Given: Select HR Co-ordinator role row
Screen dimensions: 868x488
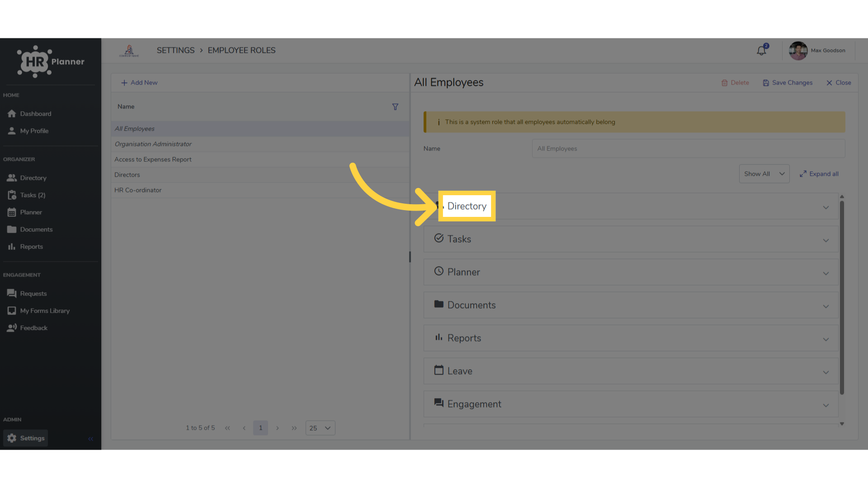Looking at the screenshot, I should pos(260,190).
